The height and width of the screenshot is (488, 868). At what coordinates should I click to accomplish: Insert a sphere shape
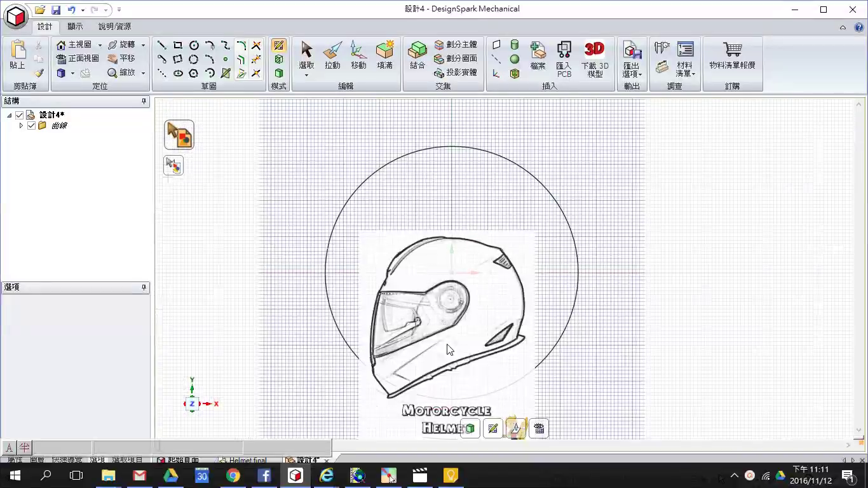(515, 59)
